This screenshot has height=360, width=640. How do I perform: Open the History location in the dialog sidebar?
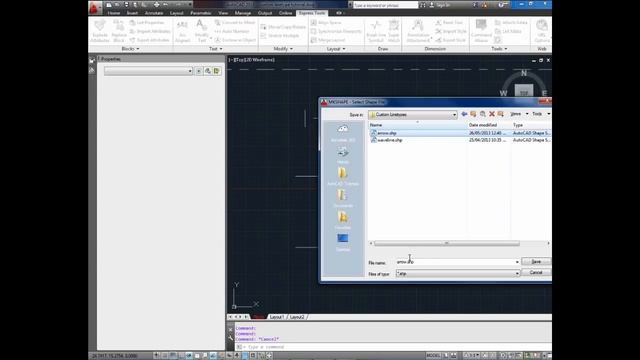click(342, 155)
